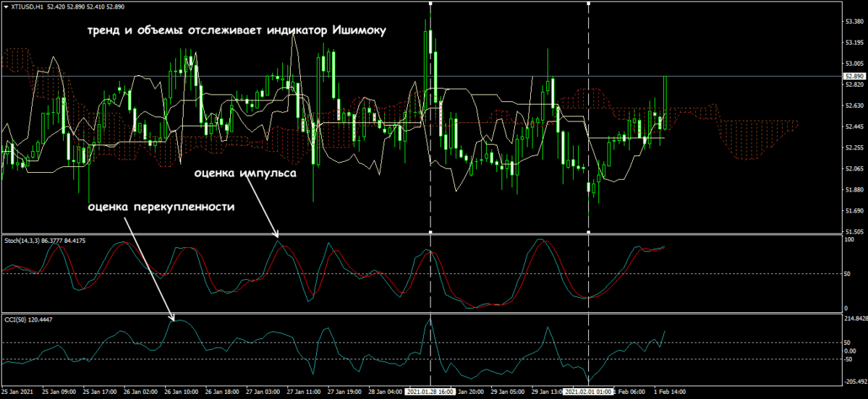
Task: Click the '1 Feb 14:00' time axis label
Action: pyautogui.click(x=670, y=392)
